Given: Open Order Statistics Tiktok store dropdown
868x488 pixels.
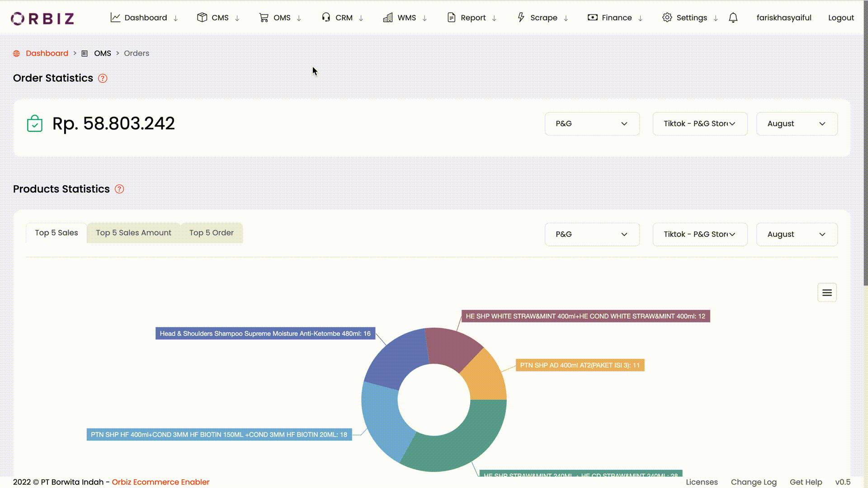Looking at the screenshot, I should (x=700, y=124).
